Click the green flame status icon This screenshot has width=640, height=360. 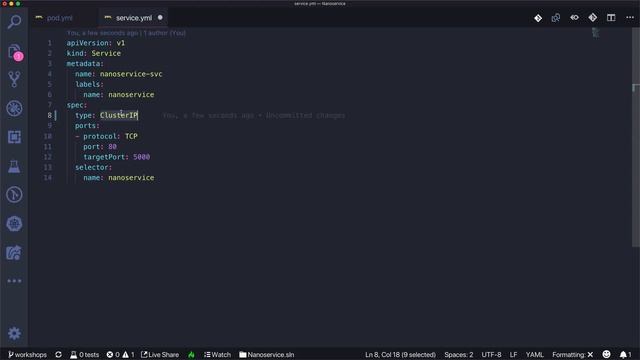(x=191, y=355)
